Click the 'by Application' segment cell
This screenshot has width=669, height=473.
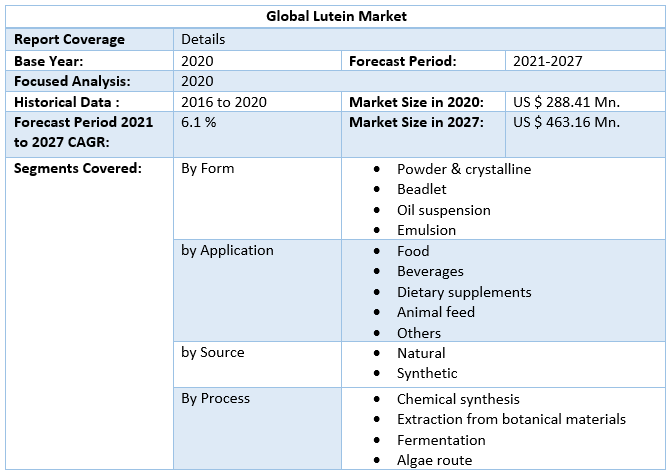[227, 250]
